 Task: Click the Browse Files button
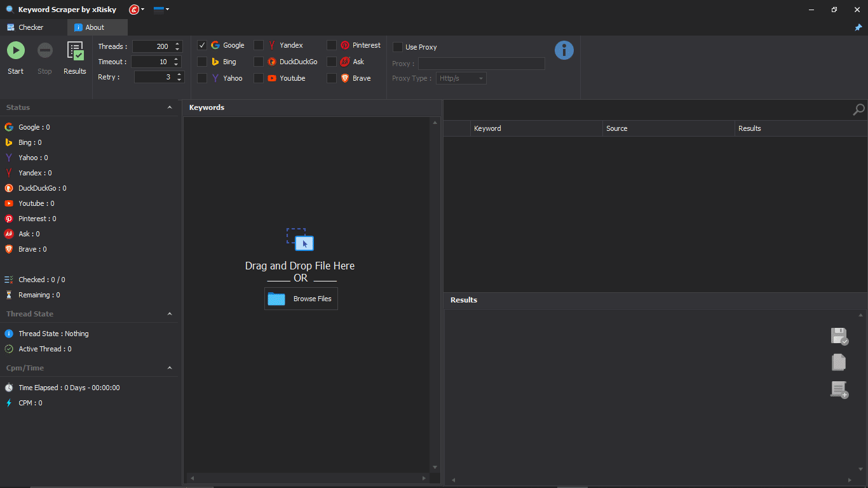[301, 299]
